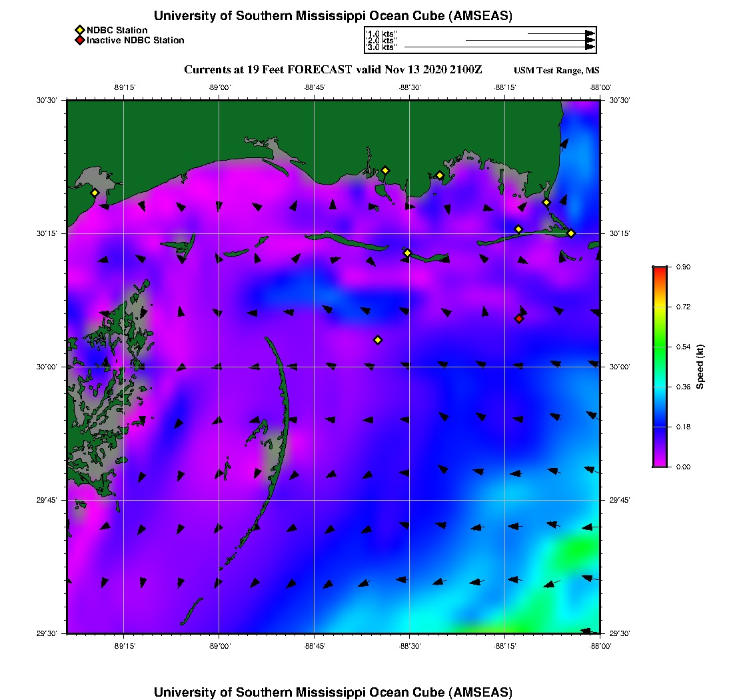Image resolution: width=733 pixels, height=700 pixels.
Task: Click the yellow diamond in the legend
Action: (79, 30)
